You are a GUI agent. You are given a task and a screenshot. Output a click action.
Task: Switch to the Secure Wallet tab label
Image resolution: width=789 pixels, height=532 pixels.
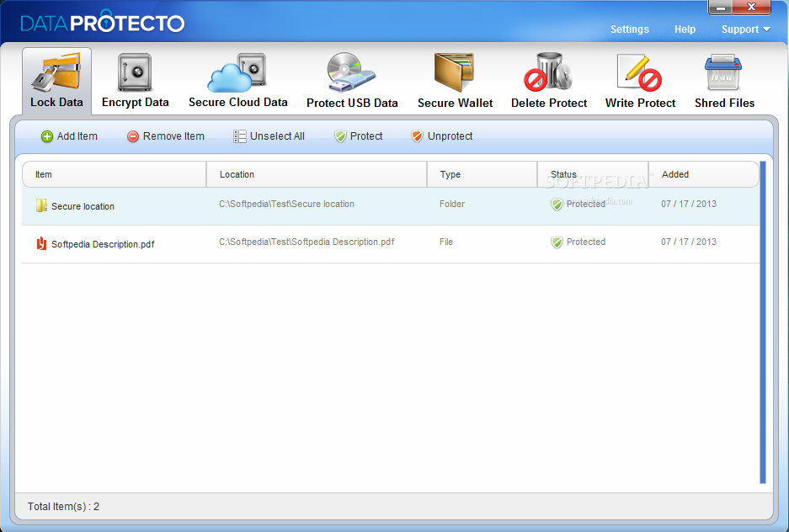pyautogui.click(x=455, y=103)
